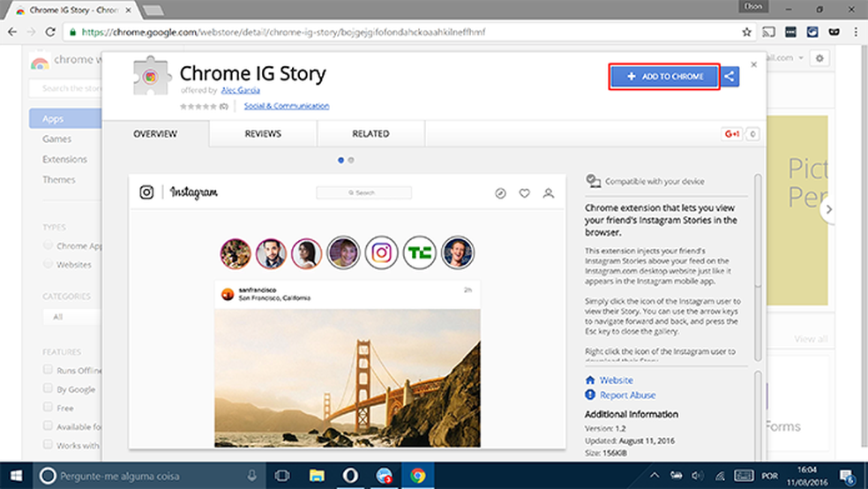Click the mask extension icon in toolbar

834,32
